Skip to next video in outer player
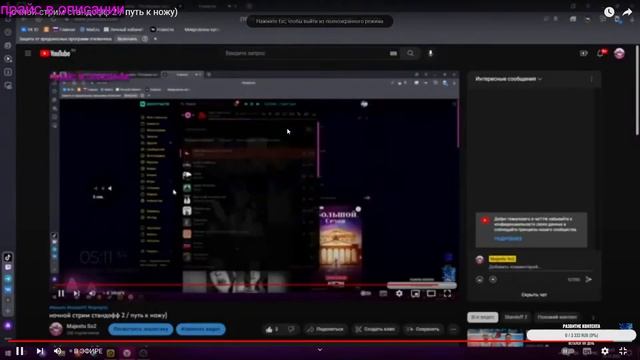Image resolution: width=640 pixels, height=360 pixels. point(40,351)
